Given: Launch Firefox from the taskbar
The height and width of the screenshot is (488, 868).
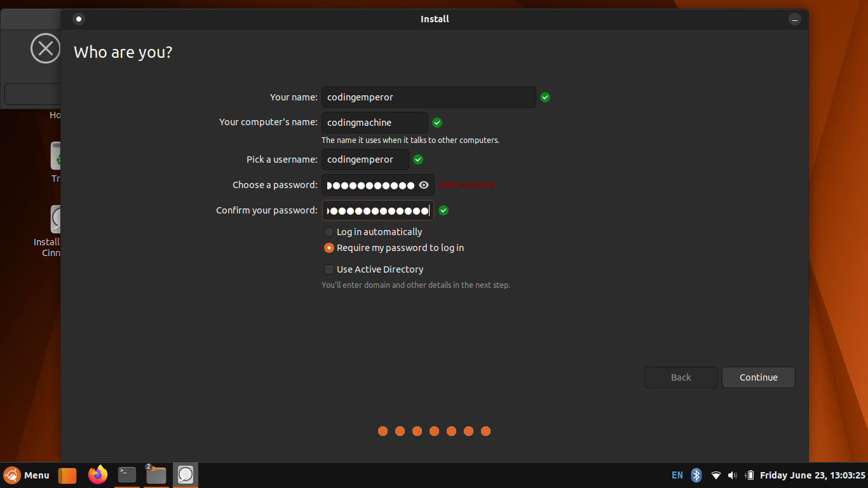Looking at the screenshot, I should [98, 475].
